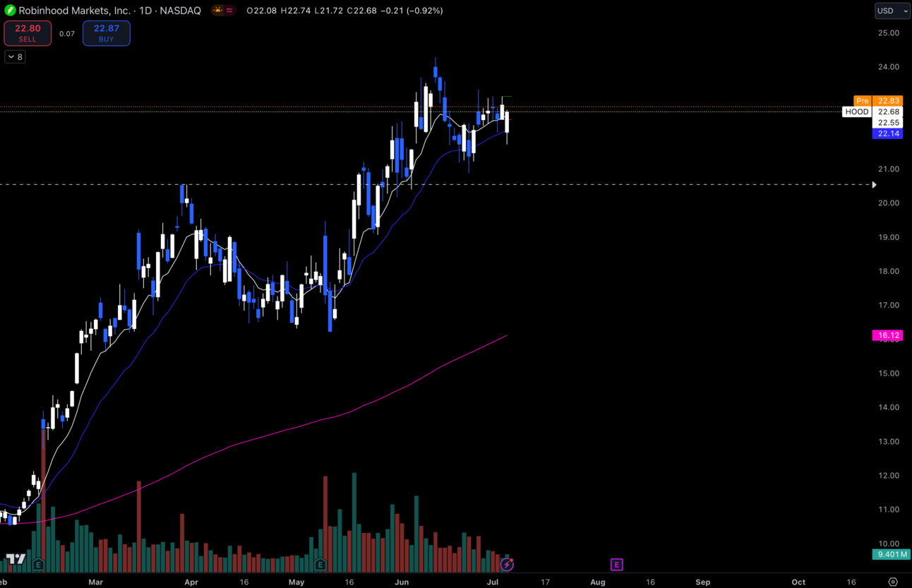Click the 12.00 price scale label
This screenshot has width=912, height=588.
coord(889,476)
